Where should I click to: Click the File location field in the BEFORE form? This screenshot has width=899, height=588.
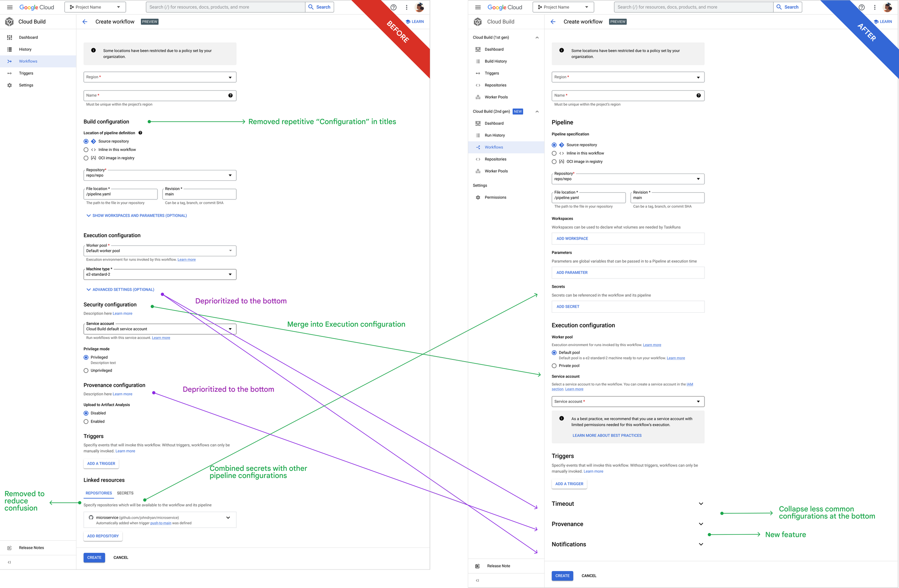[120, 194]
